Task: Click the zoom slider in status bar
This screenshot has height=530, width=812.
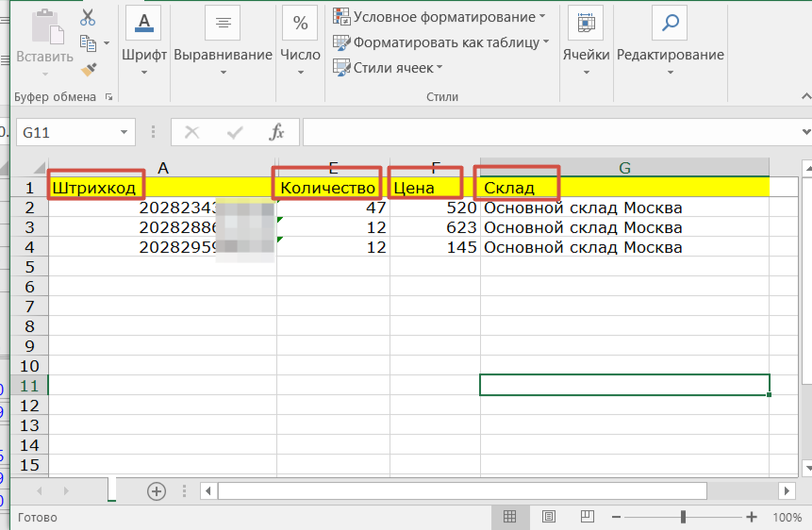Action: click(x=683, y=517)
